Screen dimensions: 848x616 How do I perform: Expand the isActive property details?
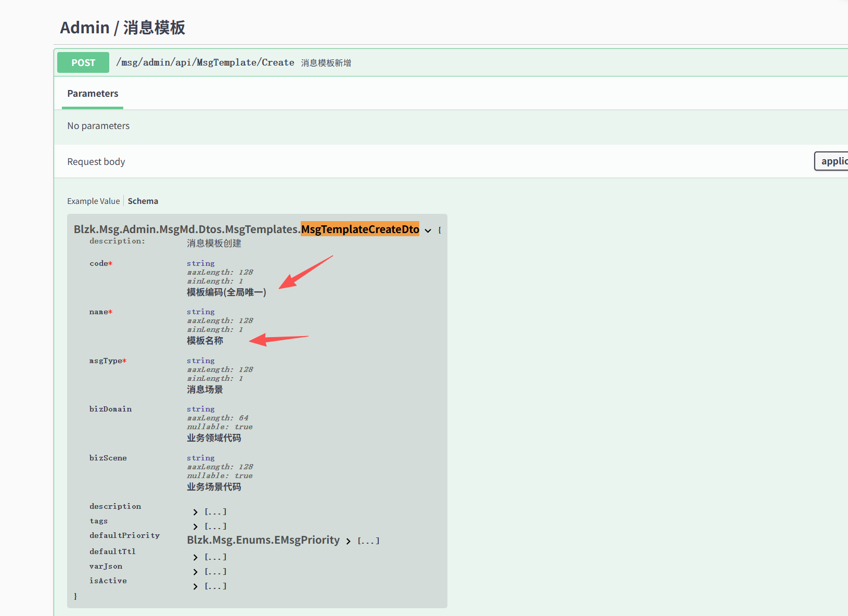tap(196, 587)
